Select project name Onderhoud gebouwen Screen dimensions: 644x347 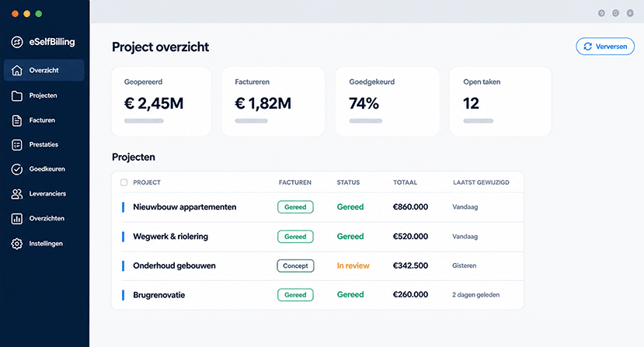click(x=174, y=265)
